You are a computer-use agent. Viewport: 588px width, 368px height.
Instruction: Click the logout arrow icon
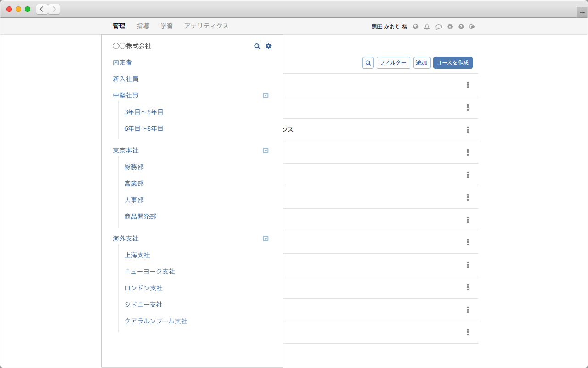(472, 27)
